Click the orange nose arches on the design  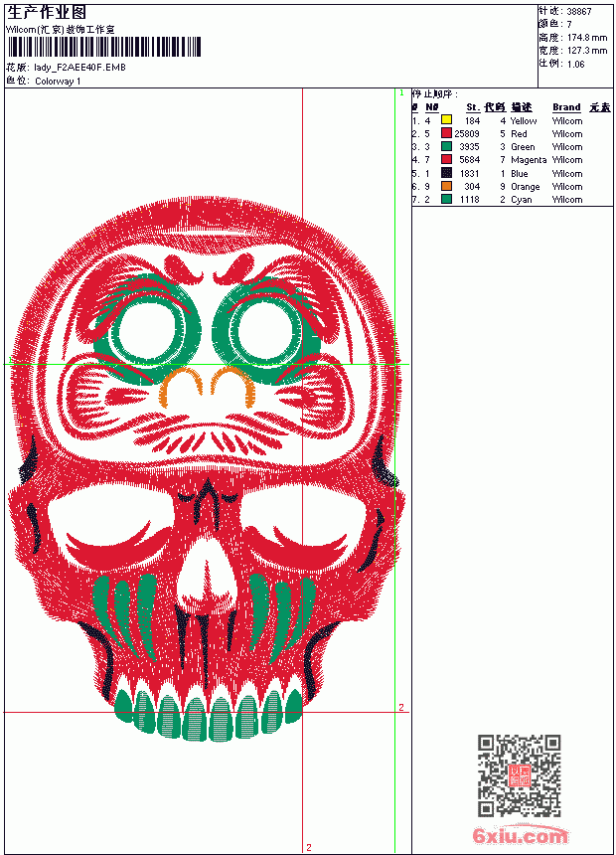207,386
